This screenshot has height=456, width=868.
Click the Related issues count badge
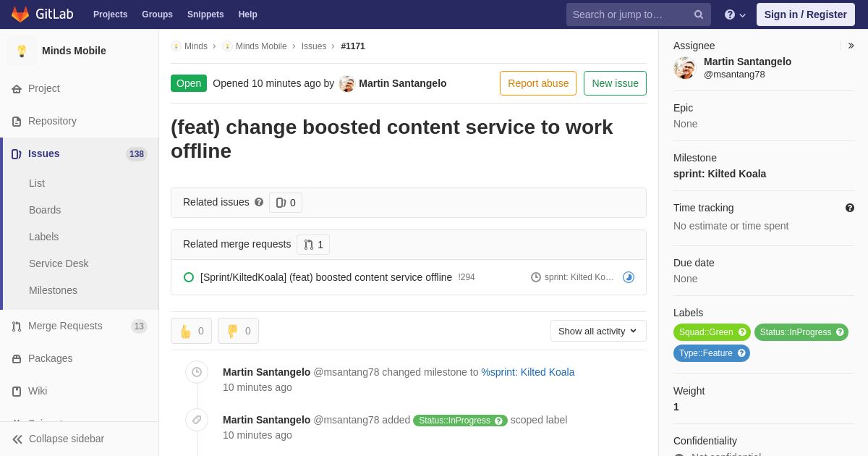286,203
